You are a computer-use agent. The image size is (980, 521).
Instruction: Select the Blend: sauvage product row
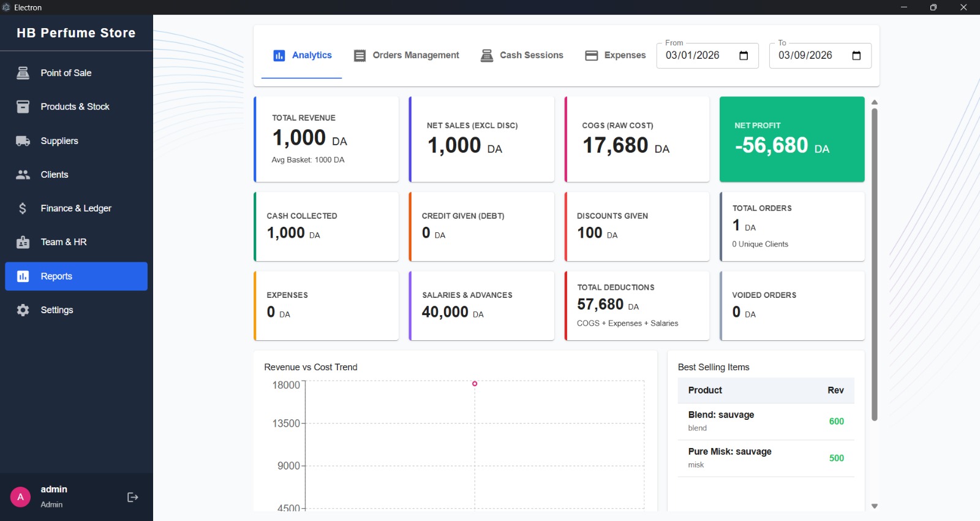pos(766,421)
